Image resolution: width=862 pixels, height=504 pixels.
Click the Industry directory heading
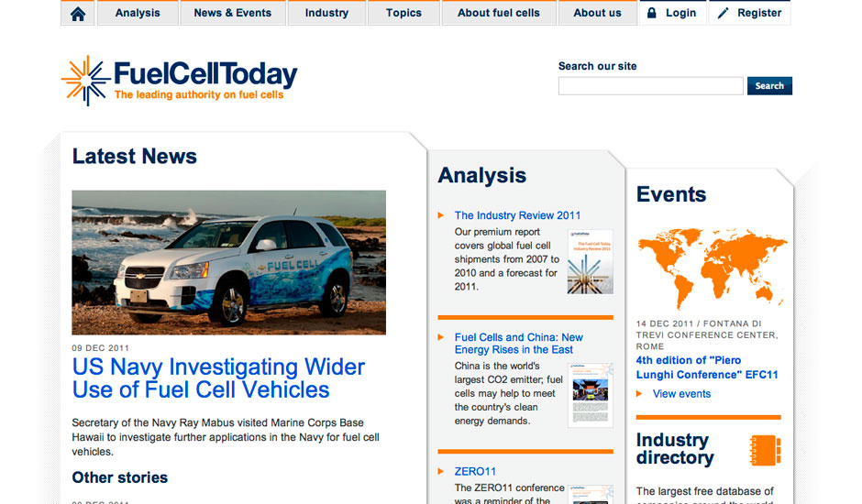675,448
